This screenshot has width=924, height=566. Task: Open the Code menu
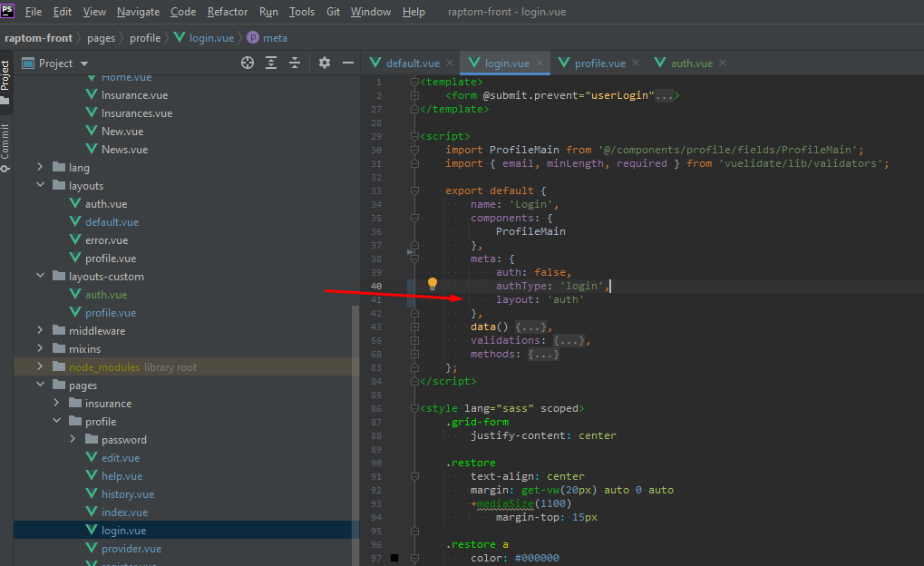pyautogui.click(x=182, y=12)
